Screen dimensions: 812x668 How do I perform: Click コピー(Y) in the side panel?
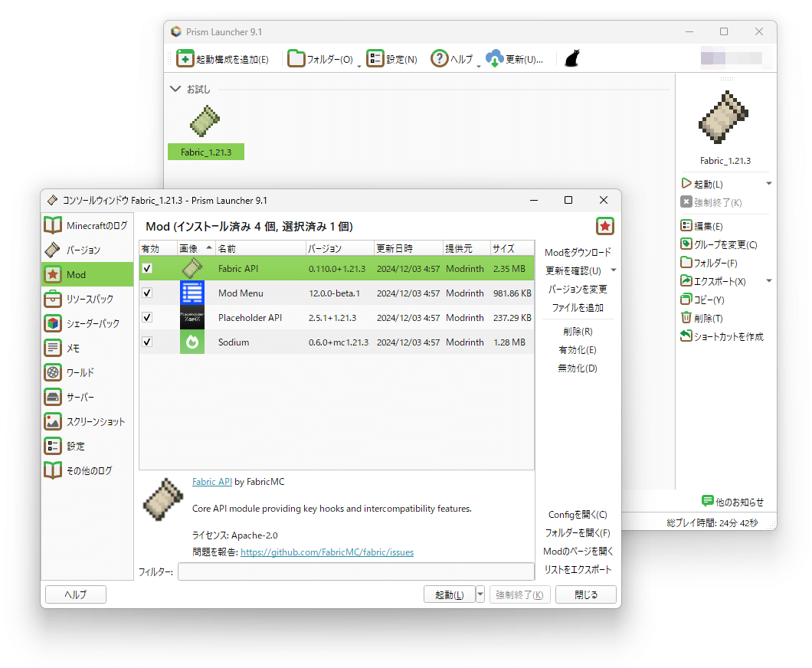(x=702, y=300)
